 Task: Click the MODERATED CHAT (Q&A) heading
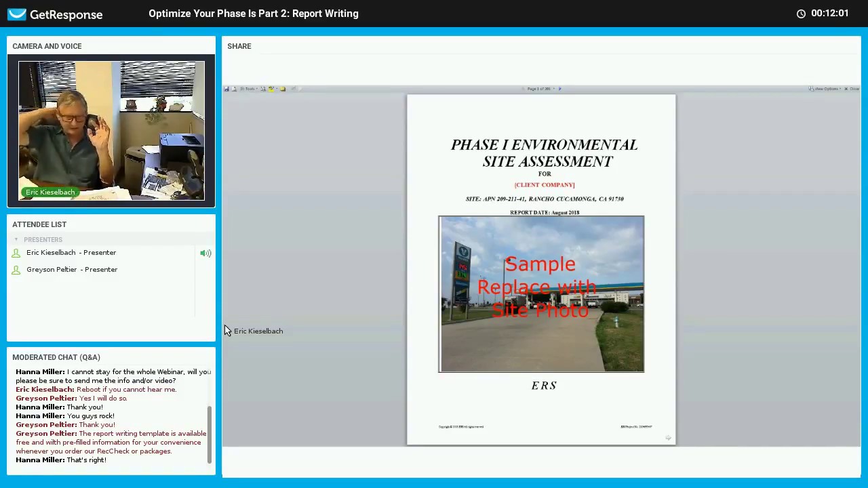tap(56, 357)
